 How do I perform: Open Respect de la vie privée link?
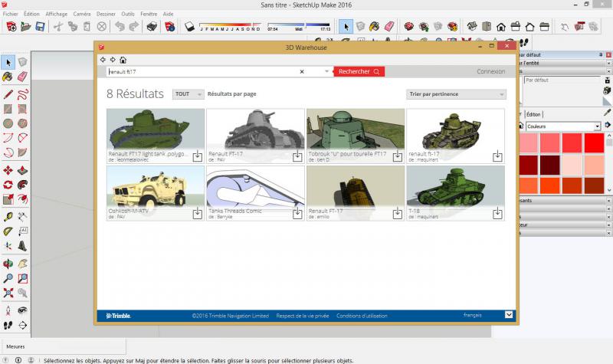pos(303,316)
